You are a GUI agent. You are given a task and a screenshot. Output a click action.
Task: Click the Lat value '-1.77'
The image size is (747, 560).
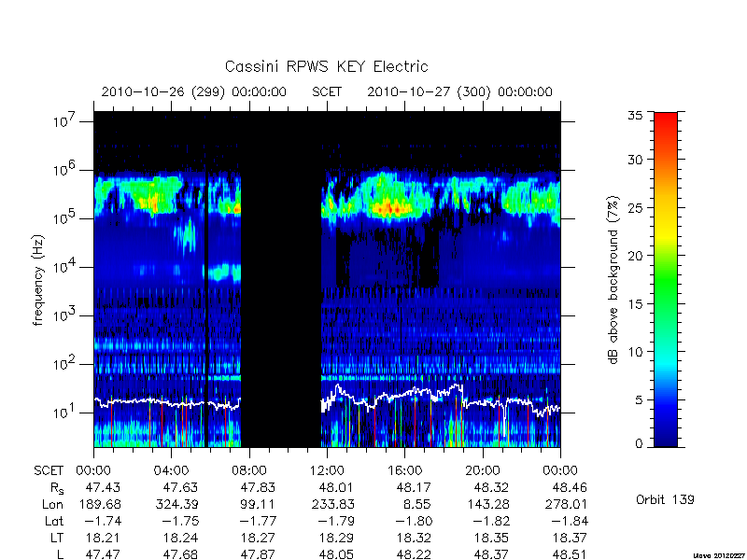(x=259, y=521)
